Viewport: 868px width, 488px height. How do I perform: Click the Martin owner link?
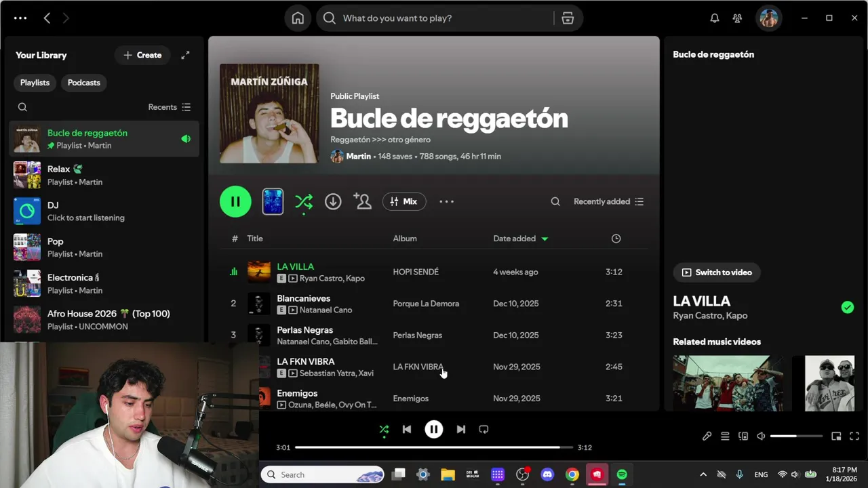click(358, 157)
